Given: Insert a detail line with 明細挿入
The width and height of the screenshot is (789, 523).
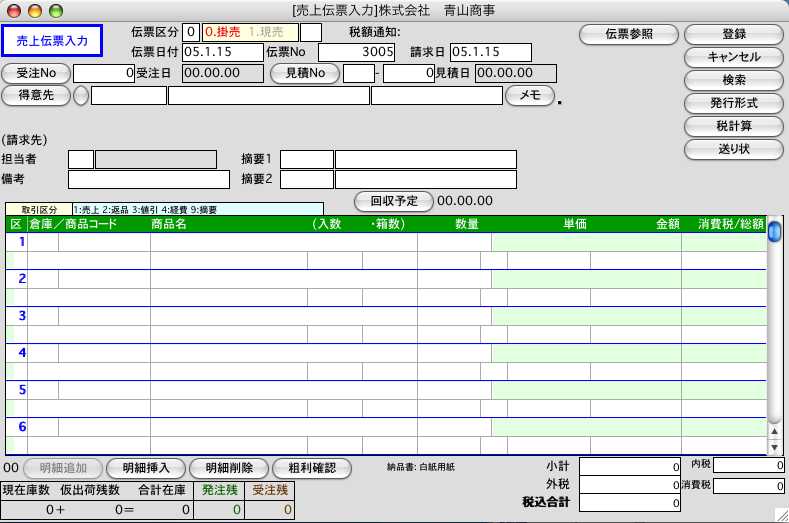Looking at the screenshot, I should pos(146,468).
